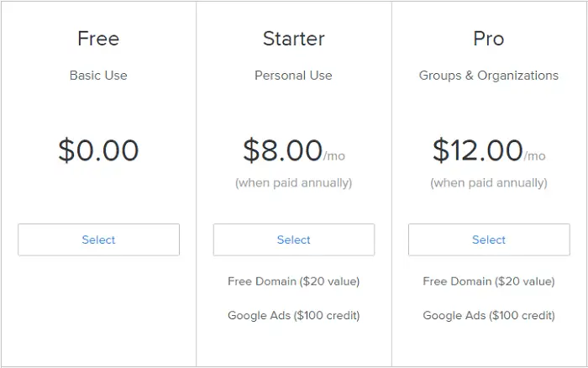Viewport: 588px width, 368px height.
Task: Click the $8.00/mo Starter price
Action: [x=294, y=150]
